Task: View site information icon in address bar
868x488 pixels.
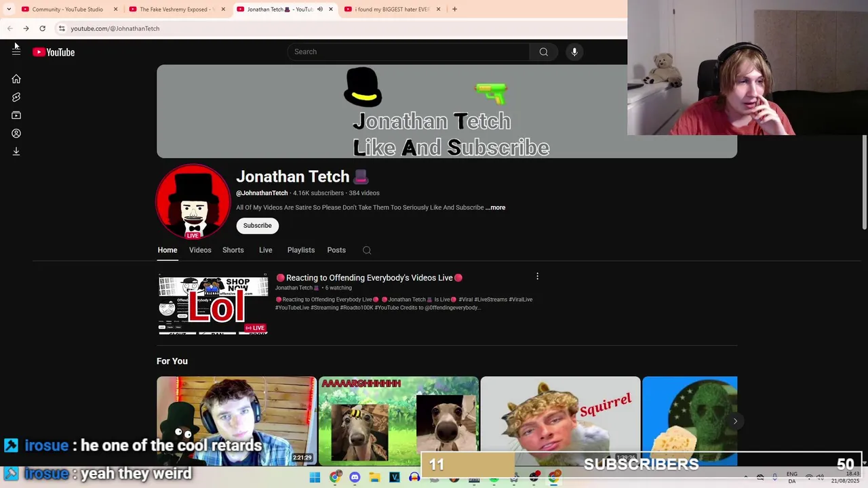Action: pyautogui.click(x=62, y=28)
